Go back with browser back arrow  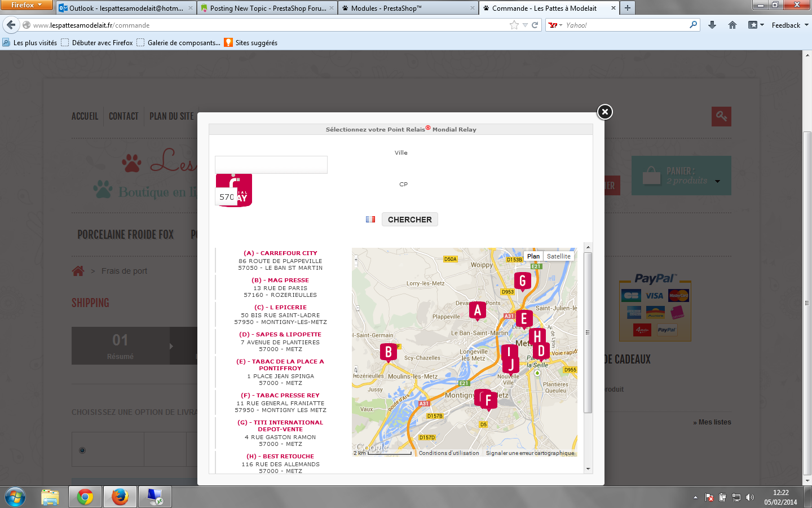(11, 25)
